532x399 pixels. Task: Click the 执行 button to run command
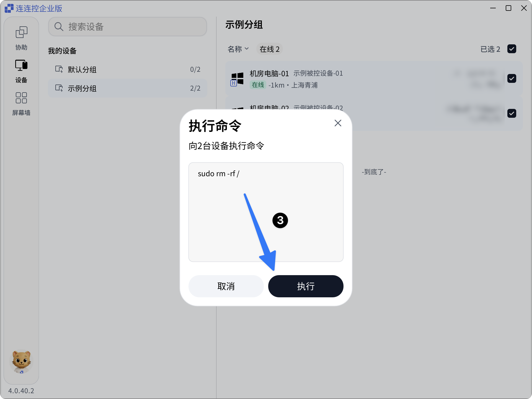tap(306, 286)
